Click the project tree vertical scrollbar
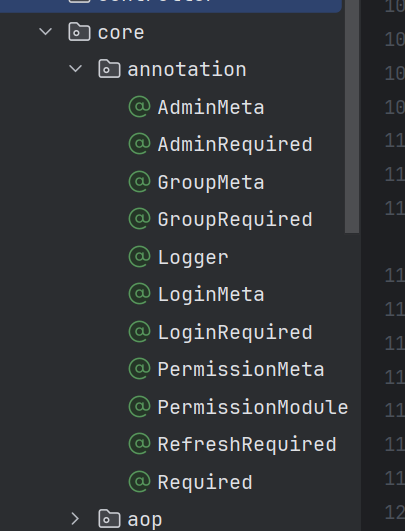 pos(352,116)
